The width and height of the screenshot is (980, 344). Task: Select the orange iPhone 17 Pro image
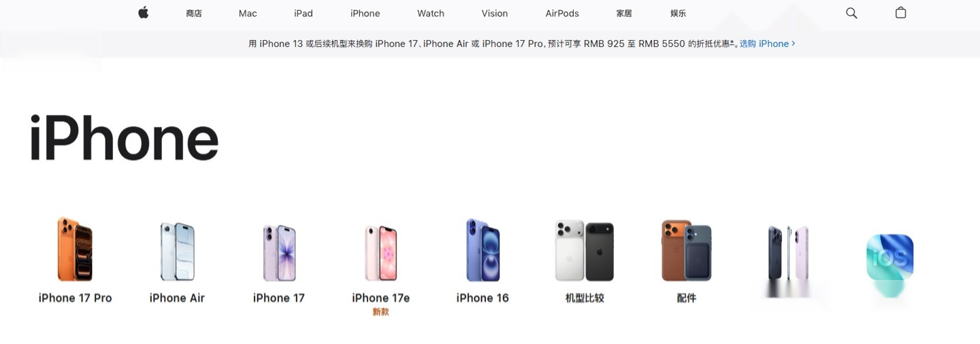click(75, 250)
